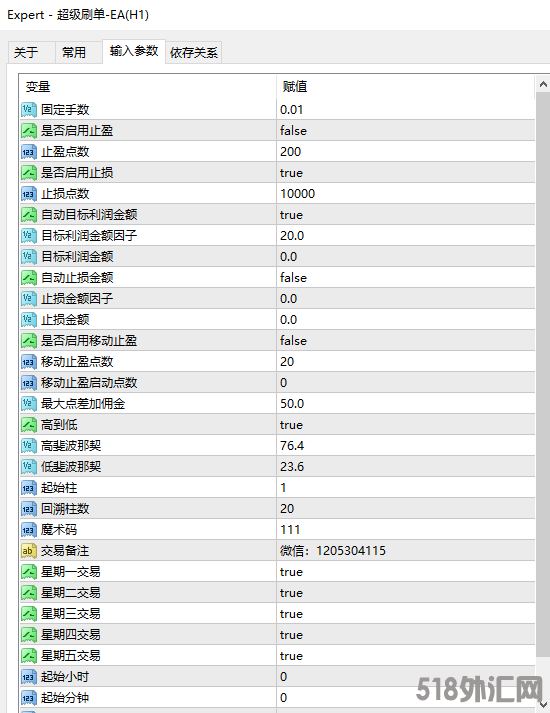The image size is (550, 713).
Task: Switch to the 关于 tab
Action: (x=31, y=52)
